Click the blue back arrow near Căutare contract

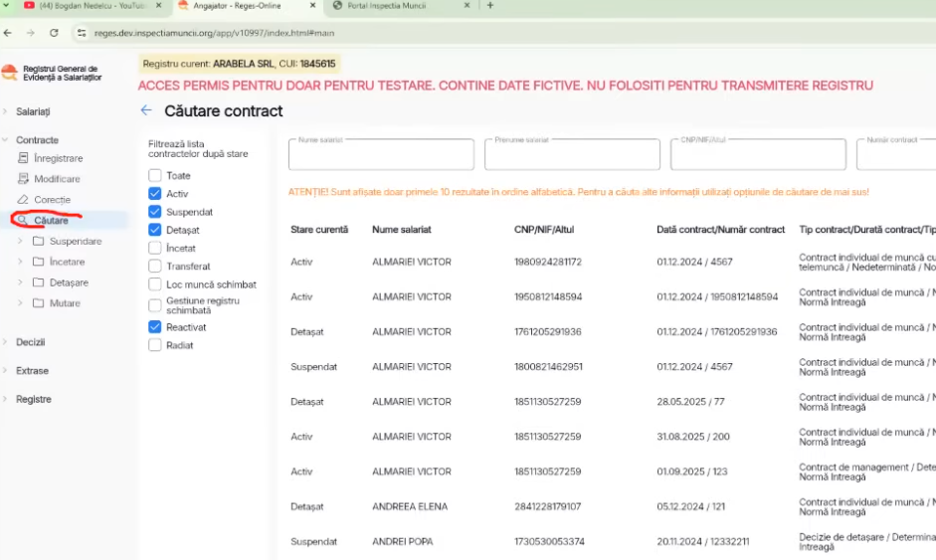pos(146,111)
